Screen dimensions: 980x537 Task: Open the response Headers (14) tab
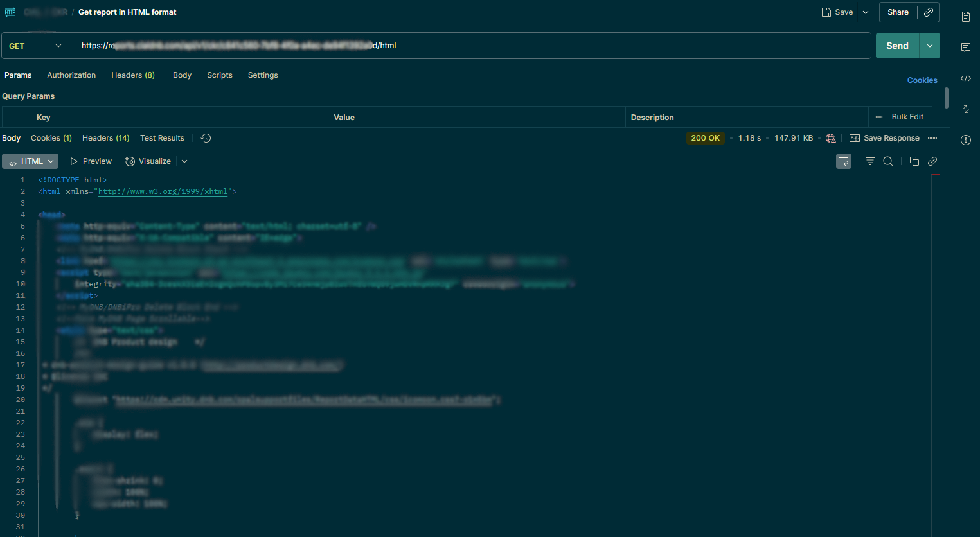click(x=106, y=138)
